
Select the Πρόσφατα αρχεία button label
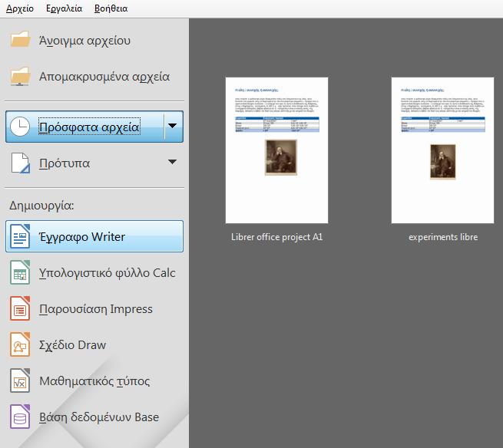pos(90,127)
